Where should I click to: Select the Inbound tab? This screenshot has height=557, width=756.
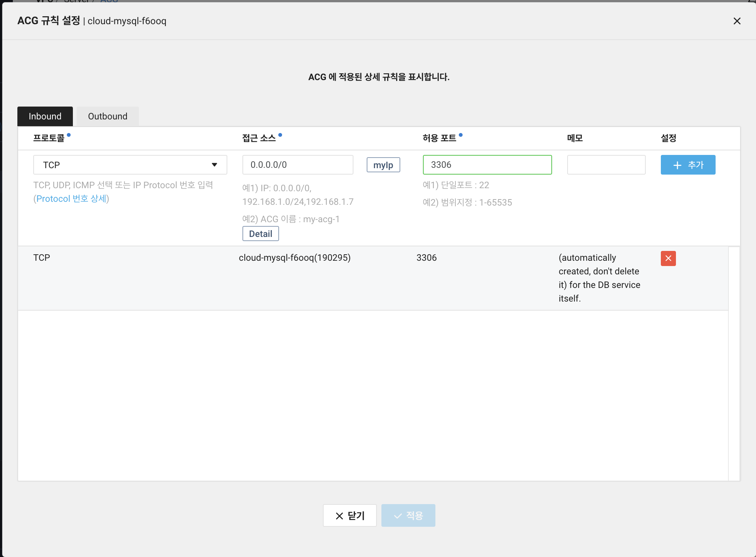coord(45,116)
